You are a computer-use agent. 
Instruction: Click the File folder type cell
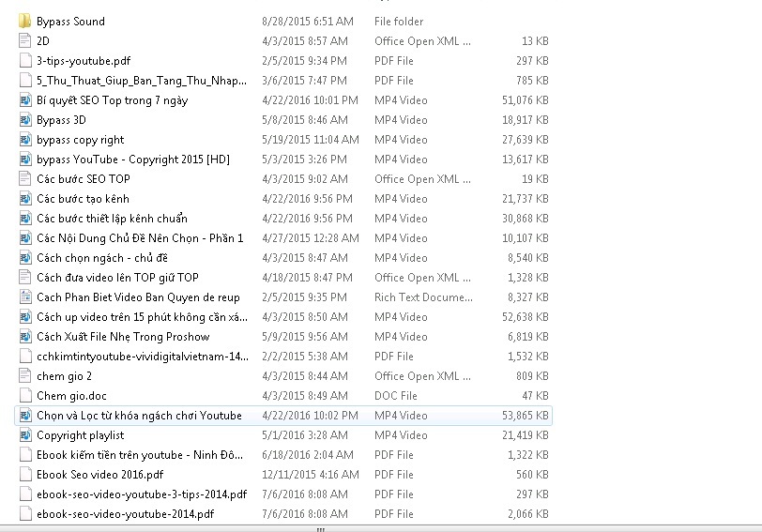pyautogui.click(x=399, y=22)
